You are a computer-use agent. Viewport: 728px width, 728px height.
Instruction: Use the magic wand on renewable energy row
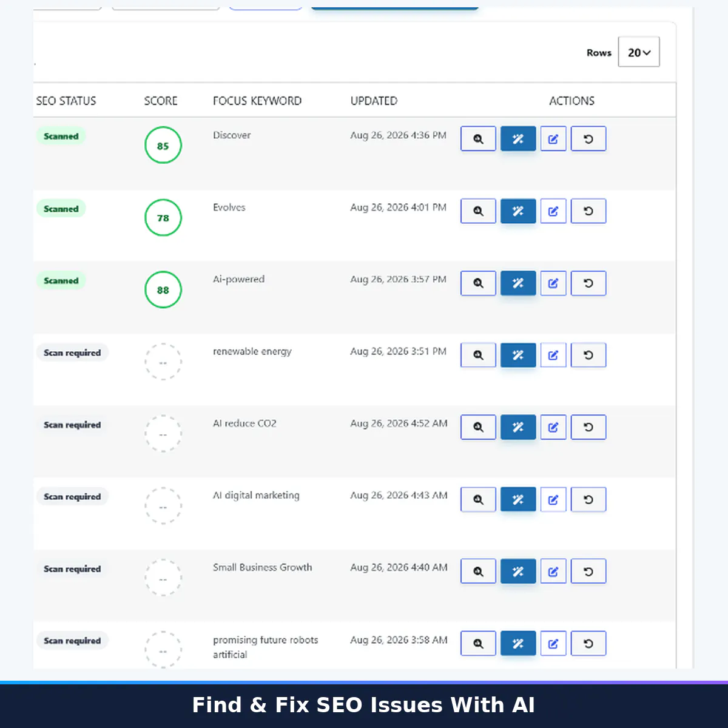518,355
